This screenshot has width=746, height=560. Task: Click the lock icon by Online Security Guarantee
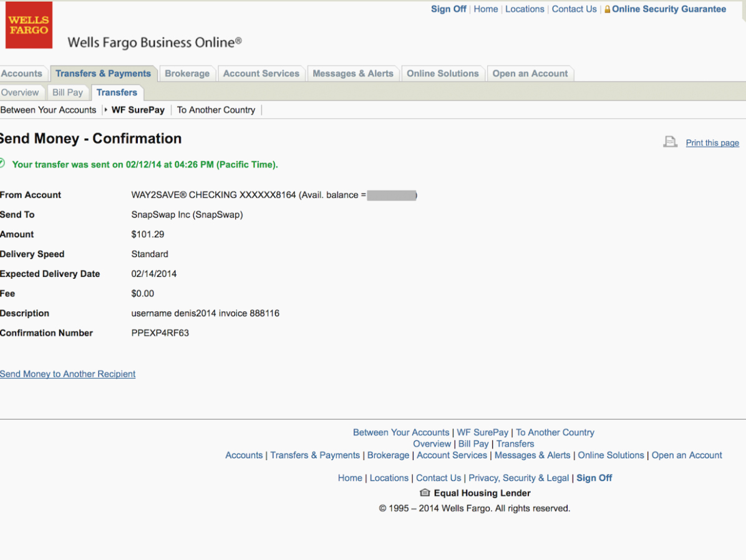(x=607, y=9)
